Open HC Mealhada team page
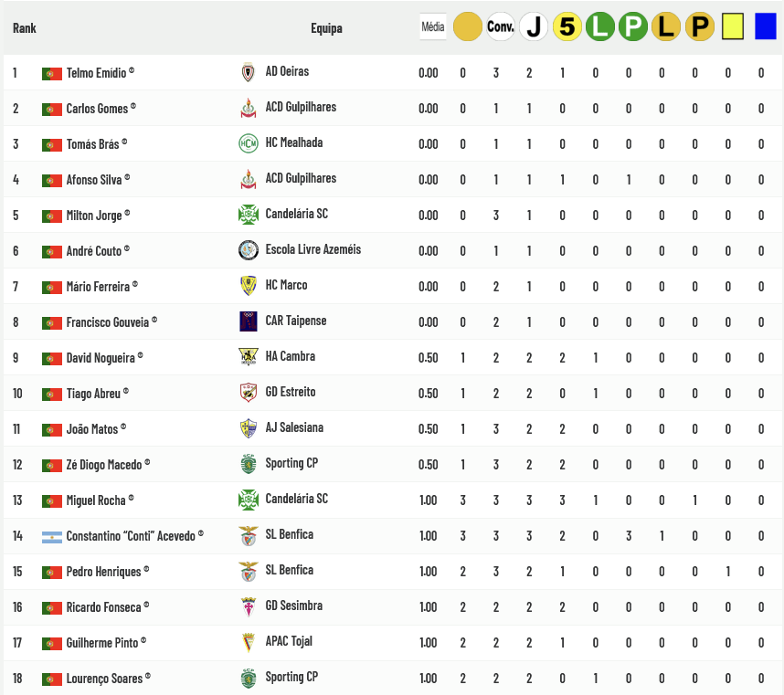 click(293, 142)
